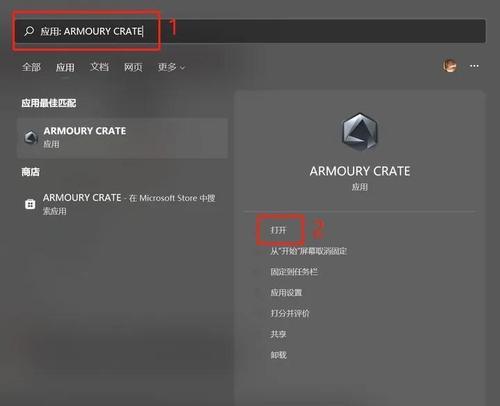The height and width of the screenshot is (406, 500).
Task: Click the Microsoft Store bag icon
Action: coord(30,204)
